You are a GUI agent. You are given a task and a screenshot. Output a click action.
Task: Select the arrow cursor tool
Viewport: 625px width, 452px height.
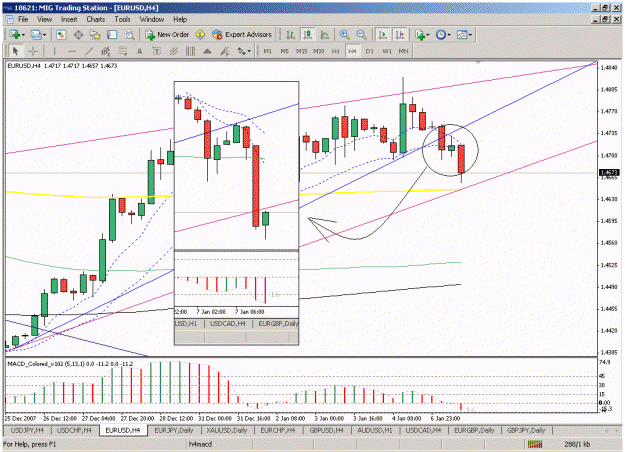click(15, 51)
